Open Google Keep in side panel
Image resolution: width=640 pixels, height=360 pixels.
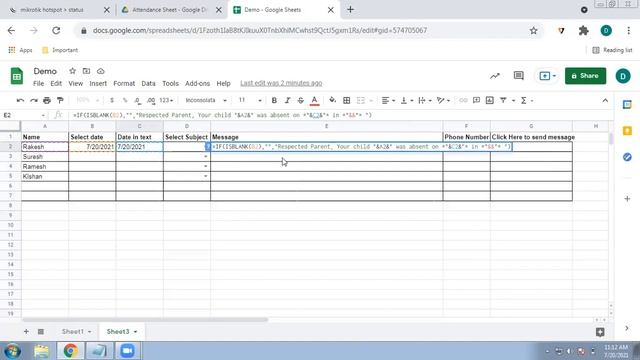pos(627,131)
